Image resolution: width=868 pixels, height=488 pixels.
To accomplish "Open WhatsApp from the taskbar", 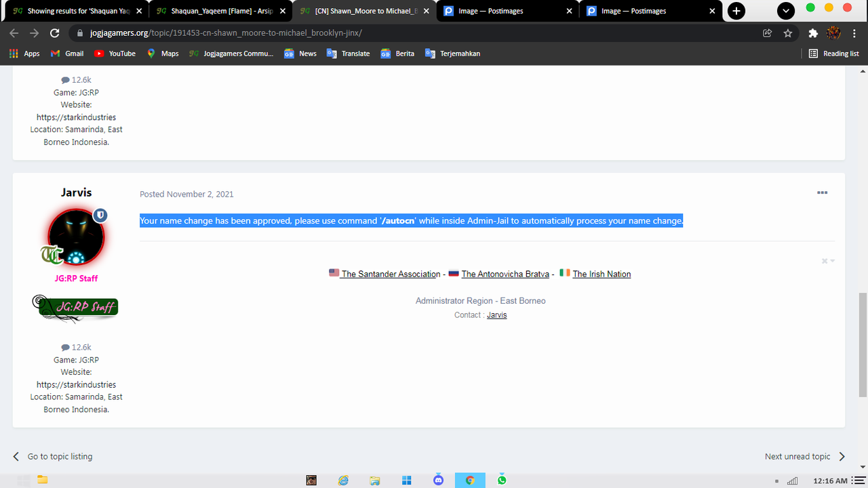I will pyautogui.click(x=502, y=480).
